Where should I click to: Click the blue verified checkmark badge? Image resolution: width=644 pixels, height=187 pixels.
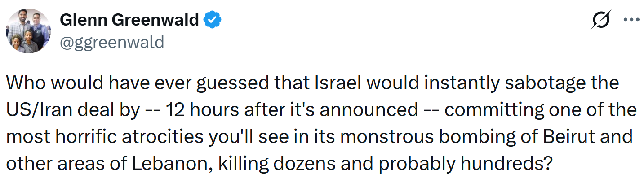(x=212, y=20)
